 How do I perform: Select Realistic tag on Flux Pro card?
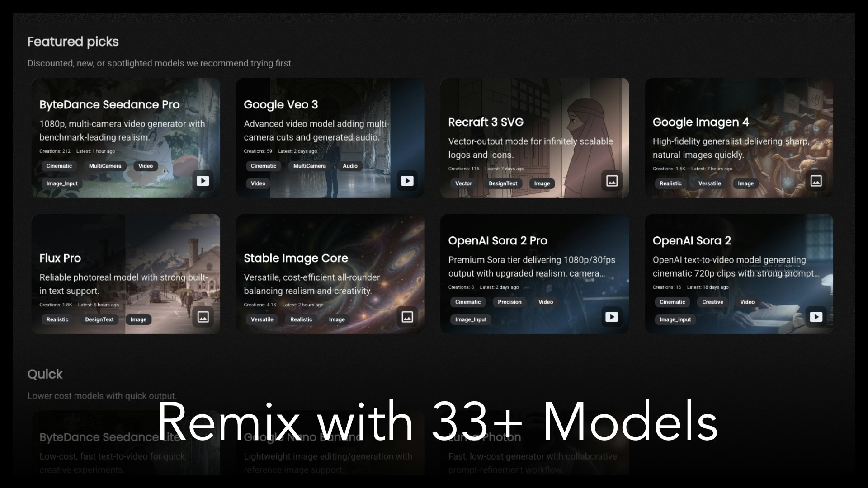(x=57, y=319)
